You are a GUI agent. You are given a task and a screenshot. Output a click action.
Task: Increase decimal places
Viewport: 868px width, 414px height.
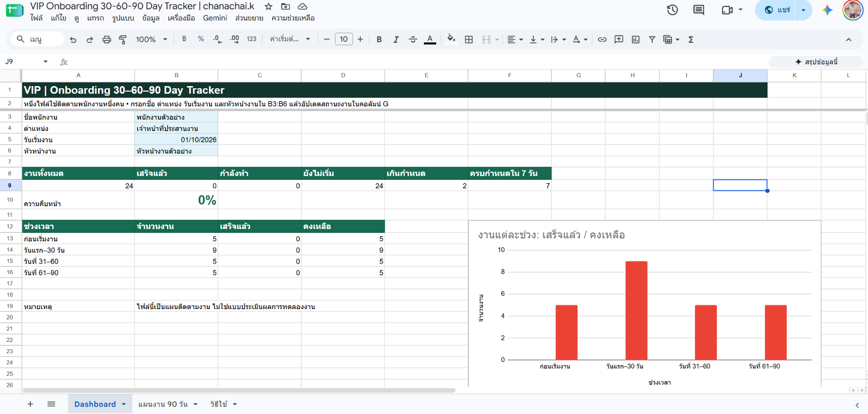point(234,39)
